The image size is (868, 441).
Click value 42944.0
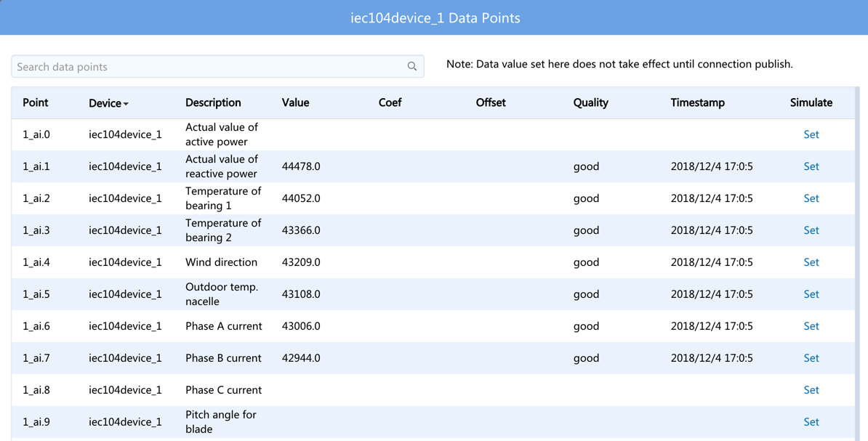coord(301,358)
